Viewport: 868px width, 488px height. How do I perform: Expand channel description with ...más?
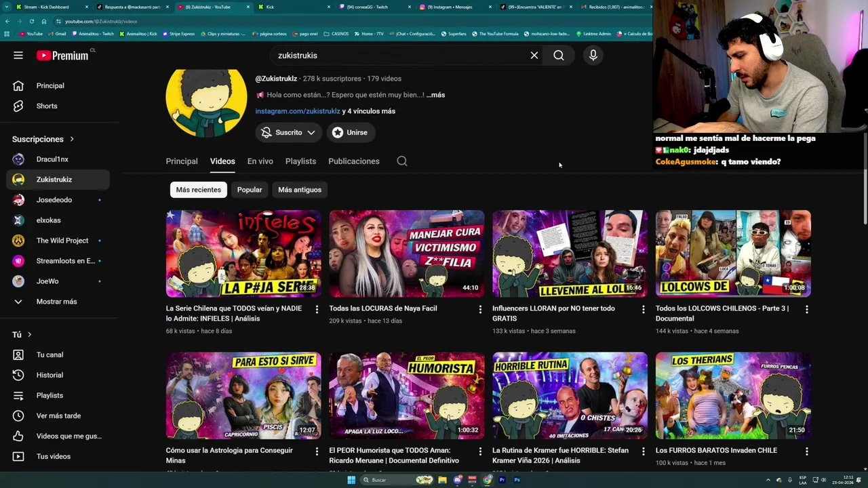pyautogui.click(x=436, y=95)
